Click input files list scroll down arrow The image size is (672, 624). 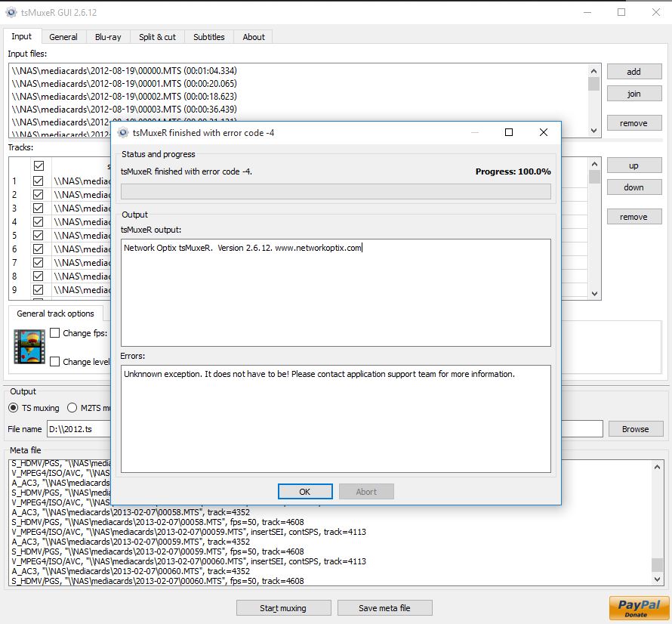pos(593,131)
